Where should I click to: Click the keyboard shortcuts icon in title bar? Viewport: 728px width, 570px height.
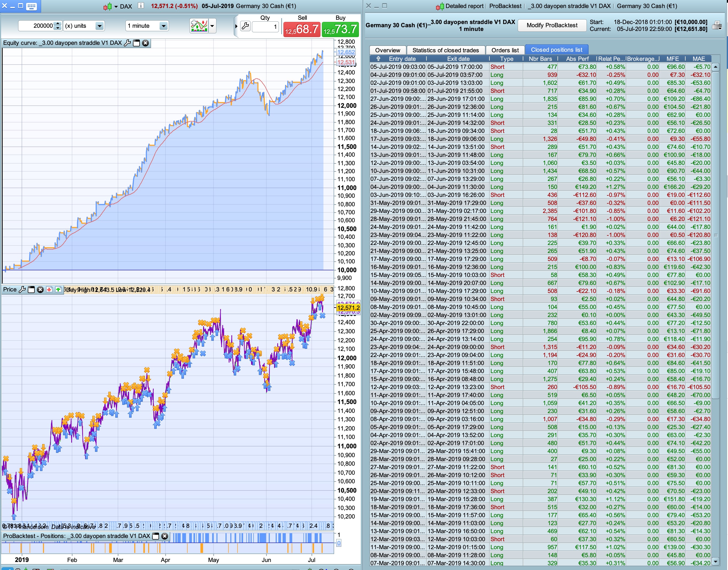click(x=31, y=6)
